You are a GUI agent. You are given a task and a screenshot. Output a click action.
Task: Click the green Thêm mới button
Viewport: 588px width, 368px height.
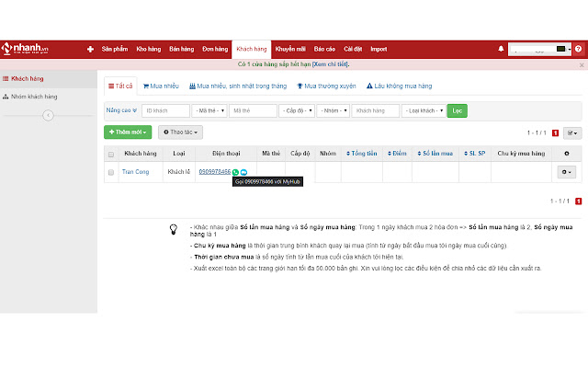(128, 132)
